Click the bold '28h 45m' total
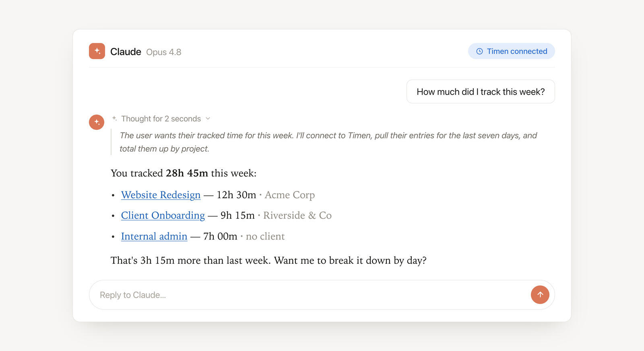644x351 pixels. [x=187, y=173]
